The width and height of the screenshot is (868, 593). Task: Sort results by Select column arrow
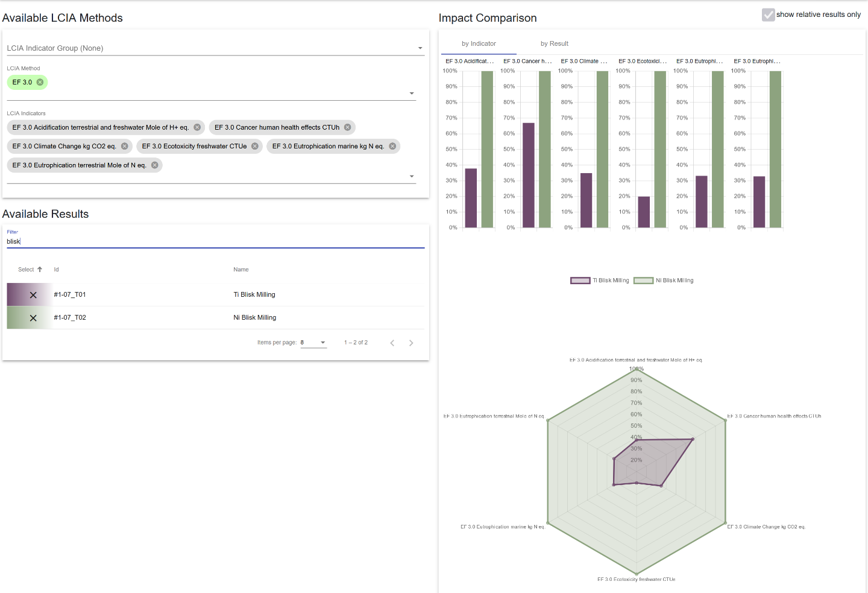(40, 270)
